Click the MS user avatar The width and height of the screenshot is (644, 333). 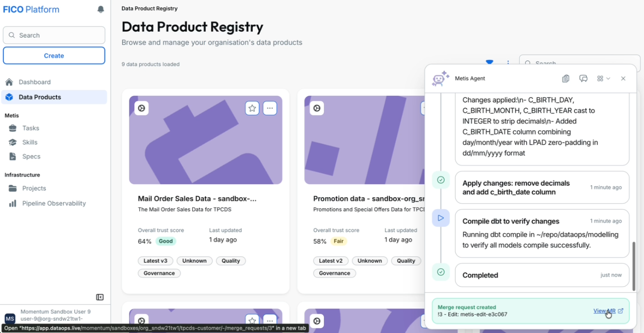point(10,319)
